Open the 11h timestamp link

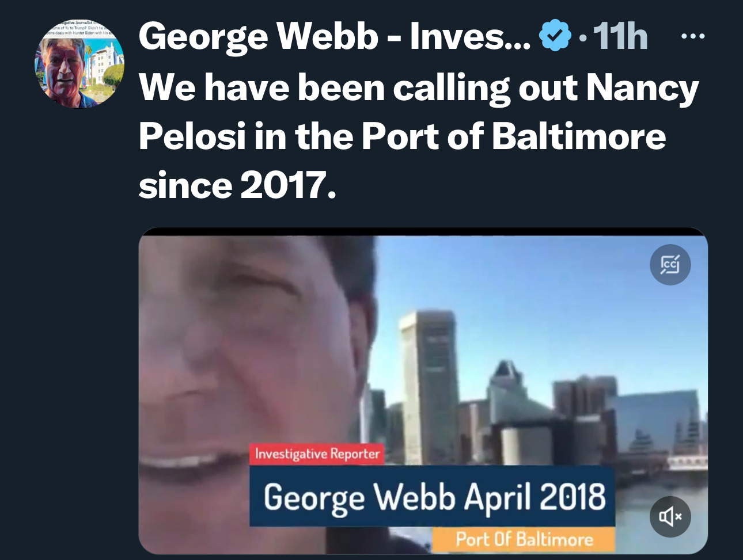coord(620,36)
